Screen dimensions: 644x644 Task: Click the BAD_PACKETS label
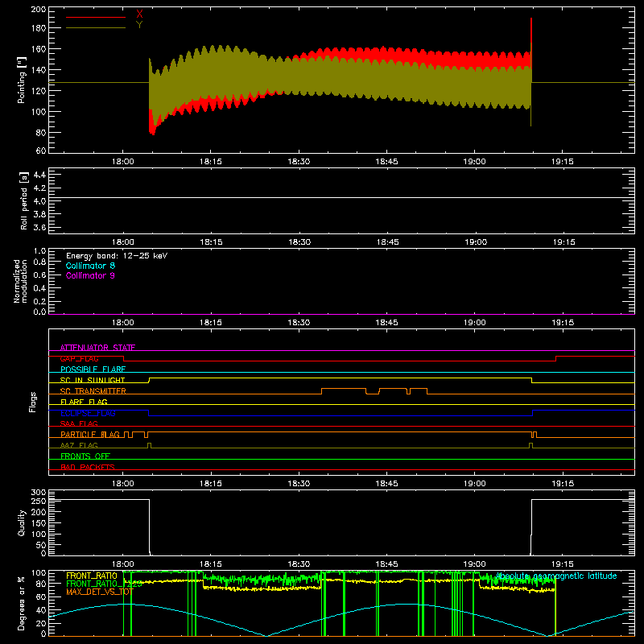[x=88, y=467]
